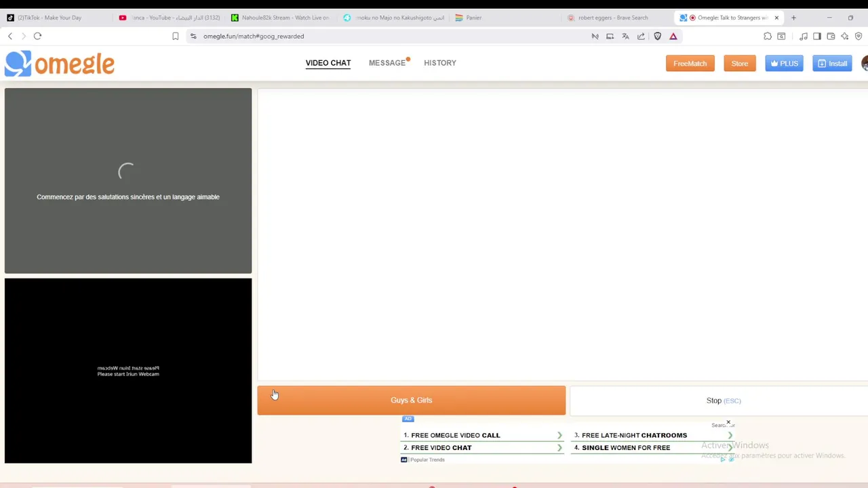Click the PLUS upgrade button
The image size is (868, 488).
[784, 64]
